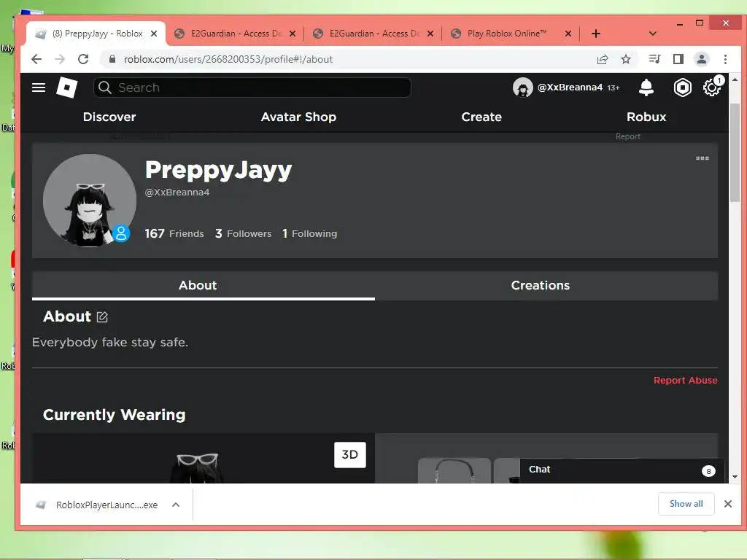This screenshot has height=560, width=747.
Task: Open a new tab with plus button
Action: click(x=595, y=34)
